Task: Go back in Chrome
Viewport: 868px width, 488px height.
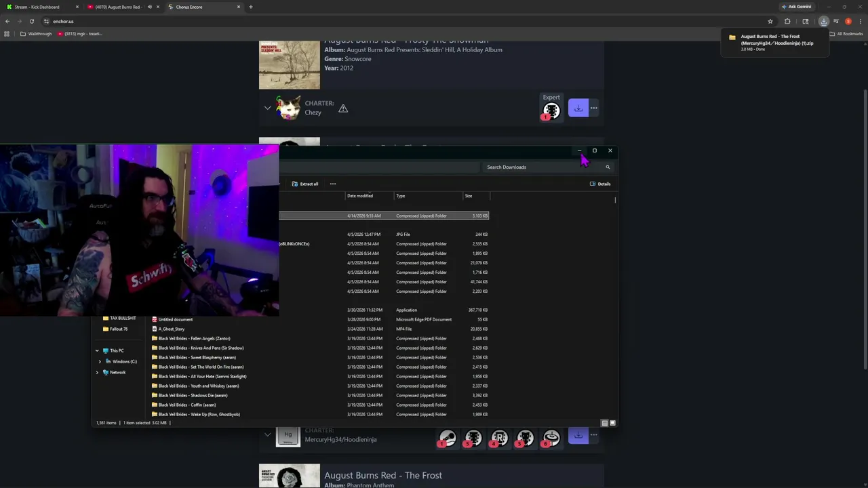Action: click(x=7, y=21)
